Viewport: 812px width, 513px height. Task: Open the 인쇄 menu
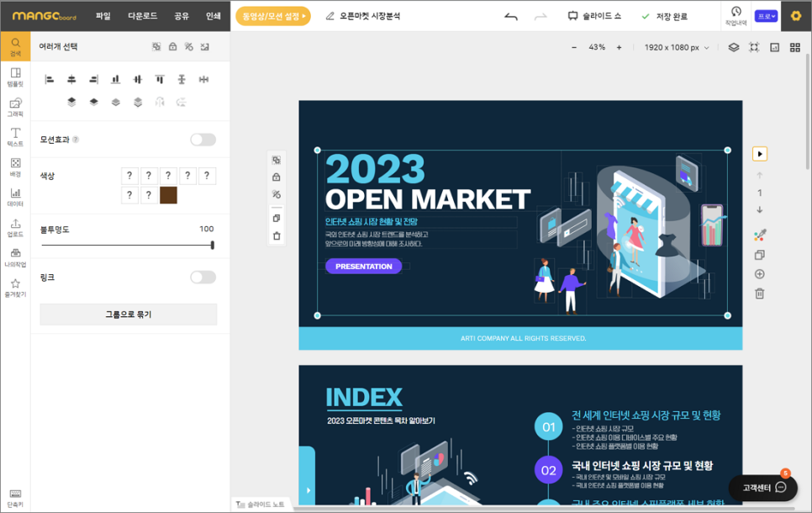click(x=213, y=16)
